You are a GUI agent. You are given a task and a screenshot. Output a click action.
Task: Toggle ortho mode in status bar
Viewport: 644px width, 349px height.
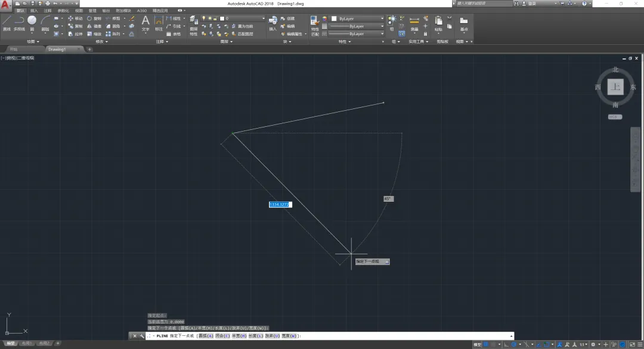506,344
